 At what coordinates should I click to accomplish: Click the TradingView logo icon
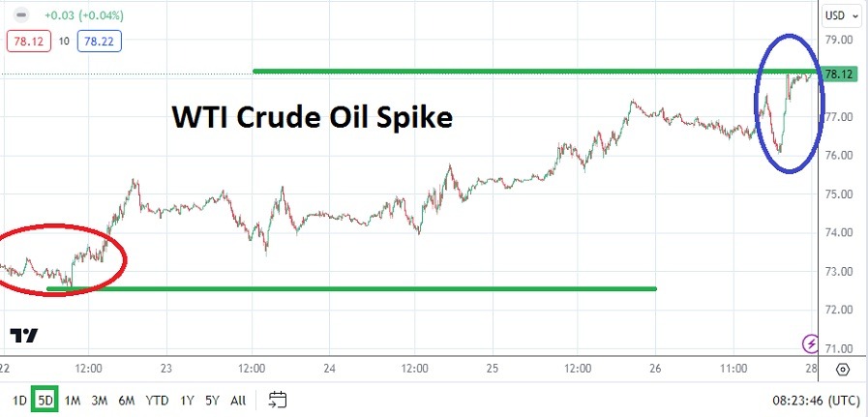point(24,336)
